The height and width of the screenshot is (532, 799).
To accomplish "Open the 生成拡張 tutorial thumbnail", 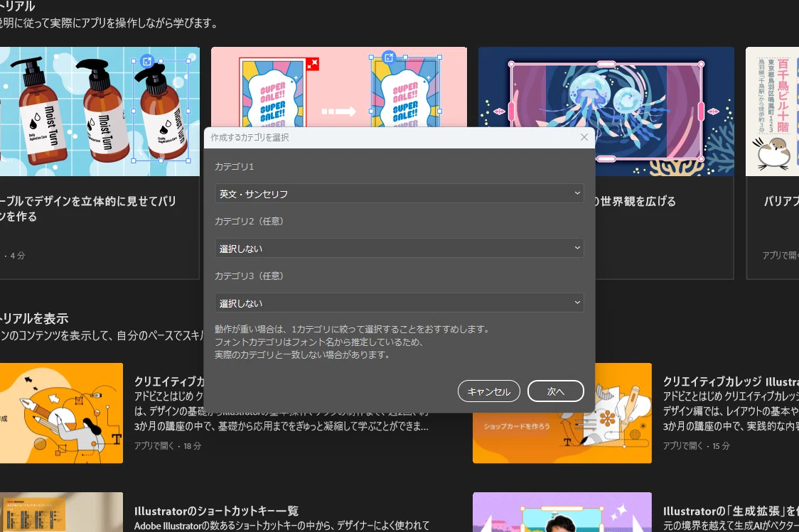I will tap(562, 512).
